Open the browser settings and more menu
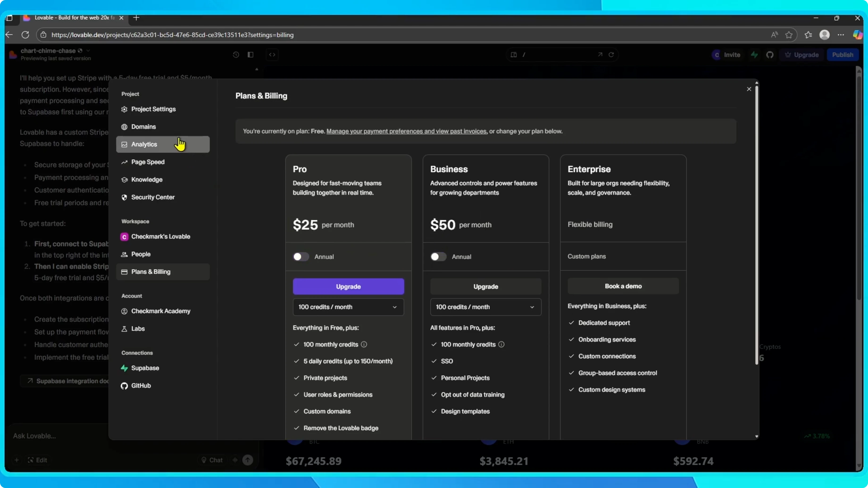The image size is (868, 488). click(841, 35)
